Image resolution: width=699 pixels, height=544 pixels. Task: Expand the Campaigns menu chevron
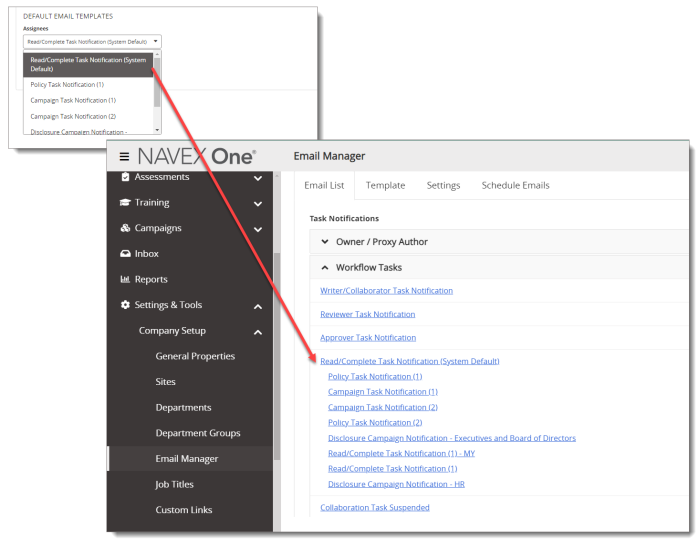(x=258, y=229)
